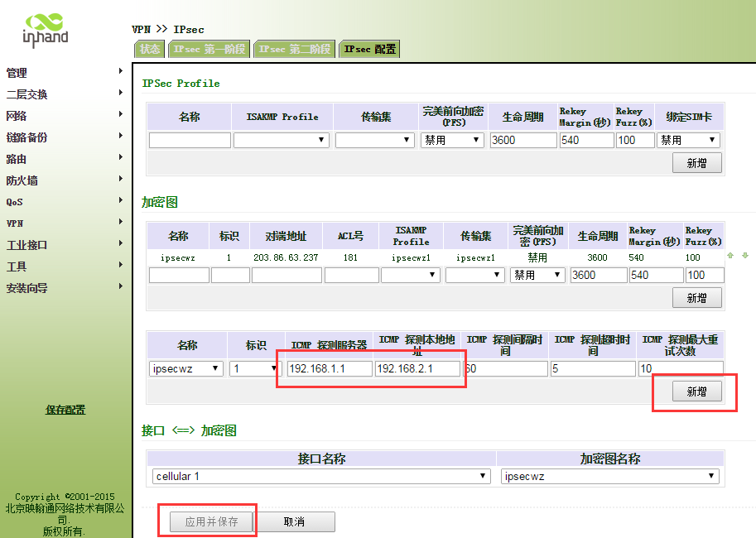Image resolution: width=756 pixels, height=538 pixels.
Task: Click the ICMP 探测服务器 input field
Action: (330, 368)
